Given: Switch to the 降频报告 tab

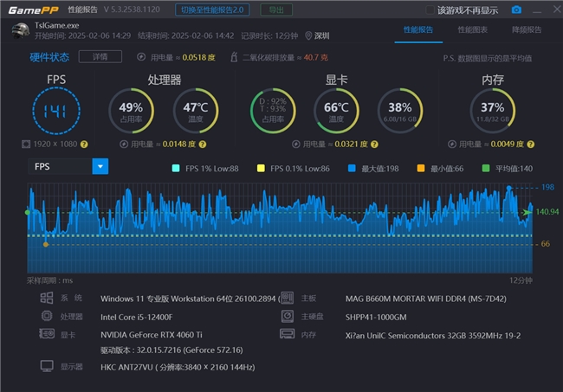Looking at the screenshot, I should 527,29.
